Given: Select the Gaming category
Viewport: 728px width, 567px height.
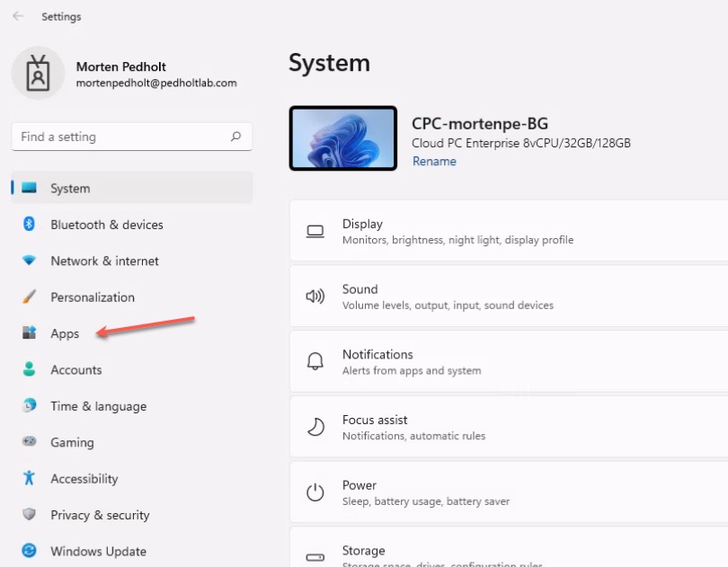Looking at the screenshot, I should pos(132,442).
